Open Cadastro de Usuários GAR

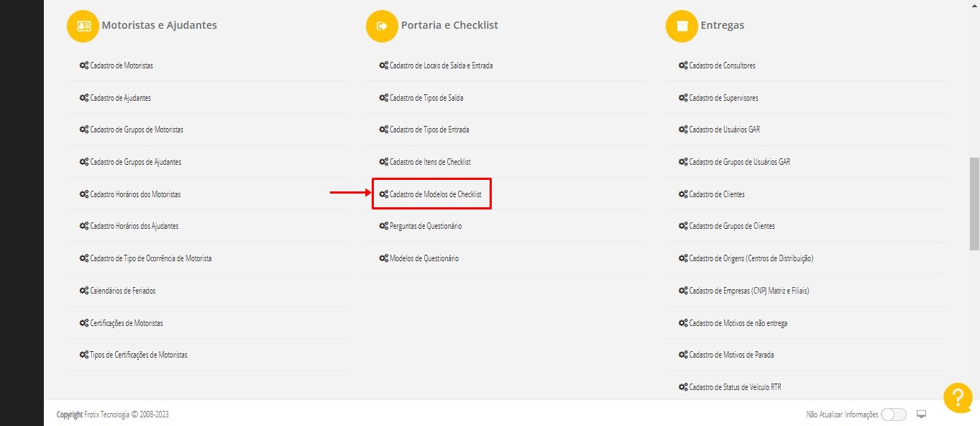[x=724, y=130]
